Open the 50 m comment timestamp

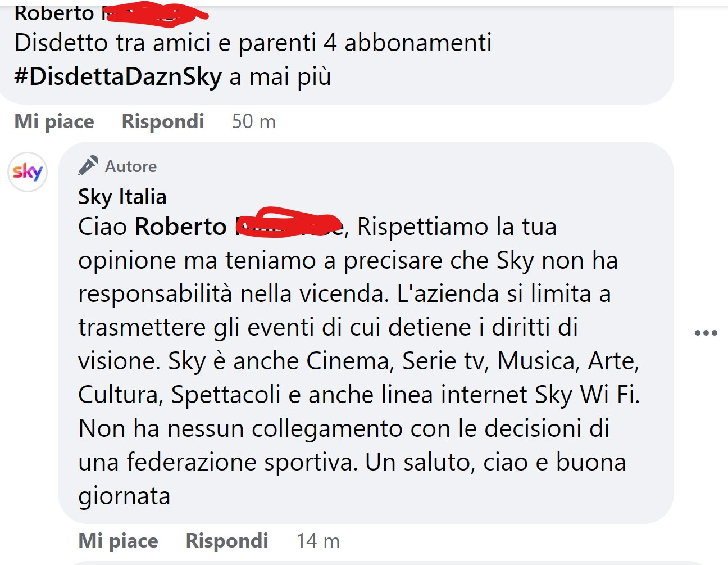[x=254, y=121]
